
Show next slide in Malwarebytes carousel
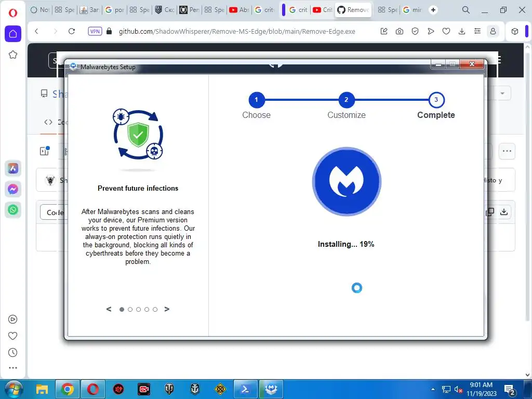pyautogui.click(x=167, y=309)
